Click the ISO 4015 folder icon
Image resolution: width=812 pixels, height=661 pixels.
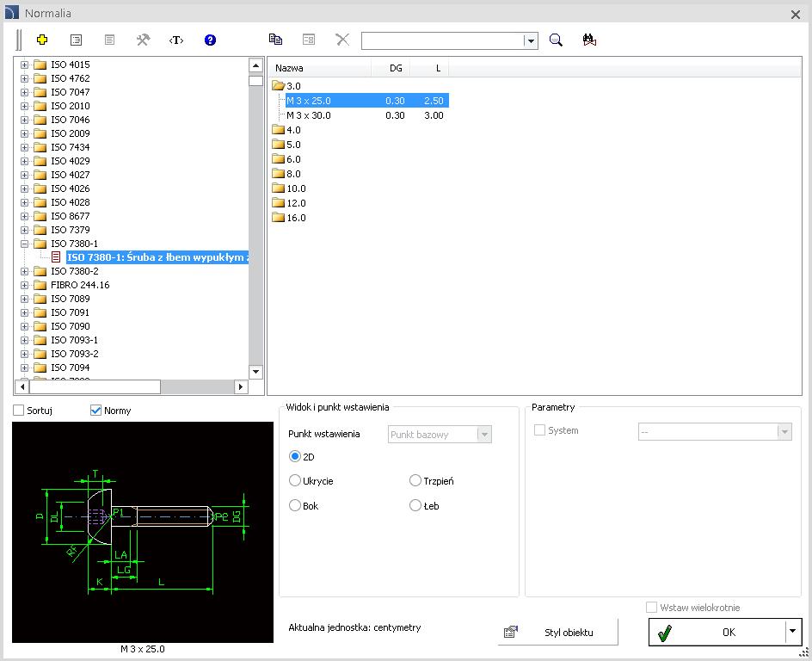pos(40,65)
